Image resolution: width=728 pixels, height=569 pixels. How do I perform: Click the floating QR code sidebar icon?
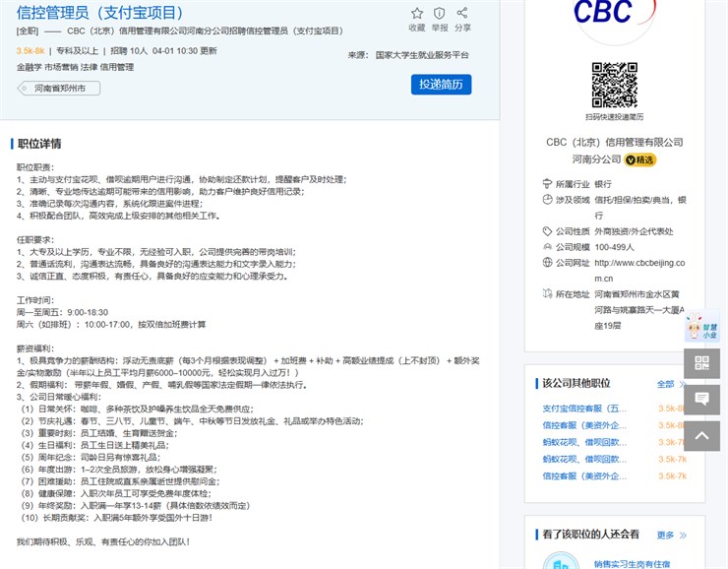[701, 363]
